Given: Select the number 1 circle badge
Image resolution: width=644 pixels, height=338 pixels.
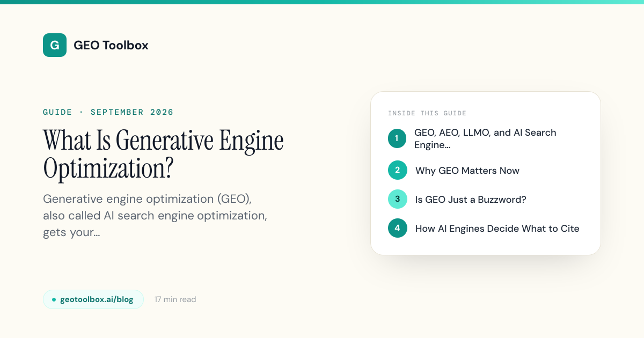Looking at the screenshot, I should pos(397,138).
